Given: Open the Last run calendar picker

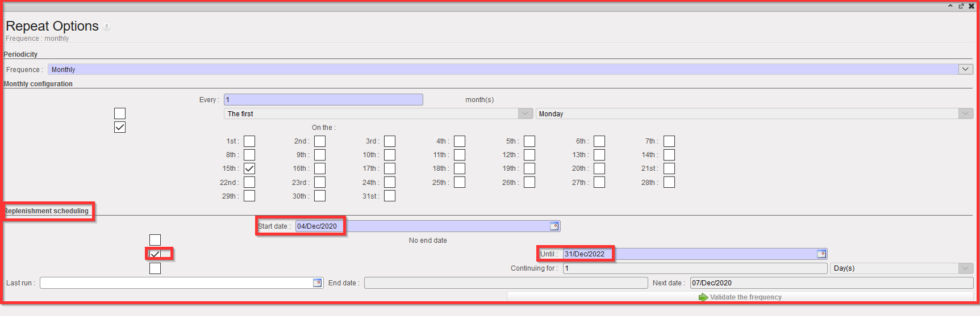Looking at the screenshot, I should (x=317, y=283).
